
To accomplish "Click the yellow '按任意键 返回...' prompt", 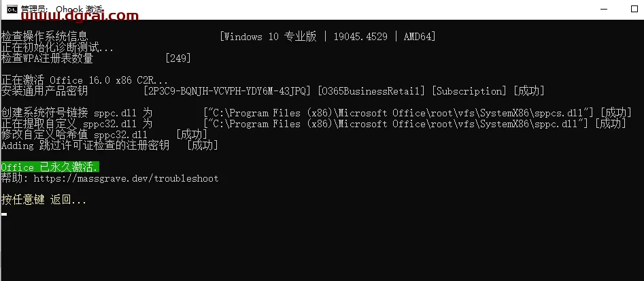I will [x=44, y=201].
